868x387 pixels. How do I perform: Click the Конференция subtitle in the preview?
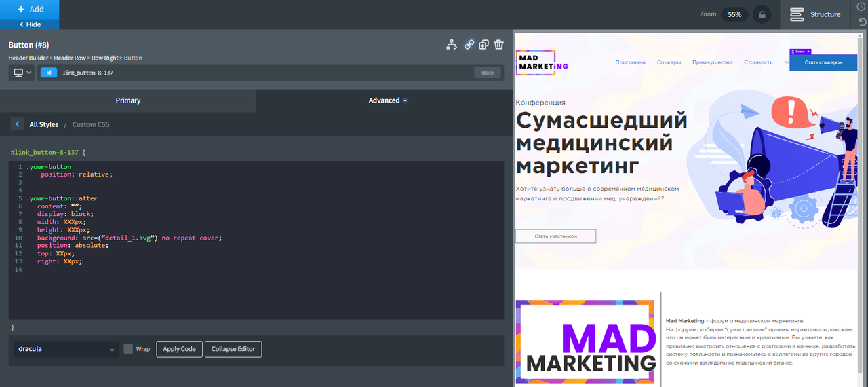point(540,103)
